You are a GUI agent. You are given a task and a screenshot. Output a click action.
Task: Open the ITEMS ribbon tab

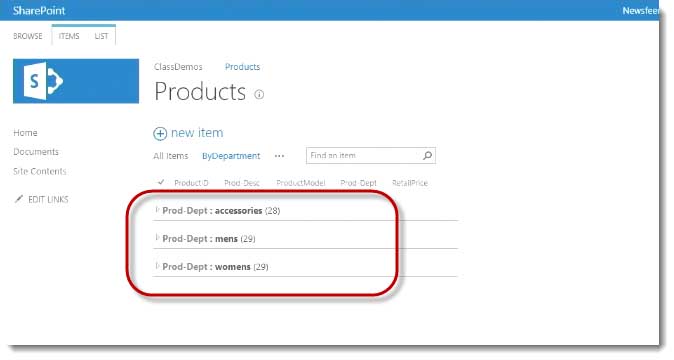69,36
